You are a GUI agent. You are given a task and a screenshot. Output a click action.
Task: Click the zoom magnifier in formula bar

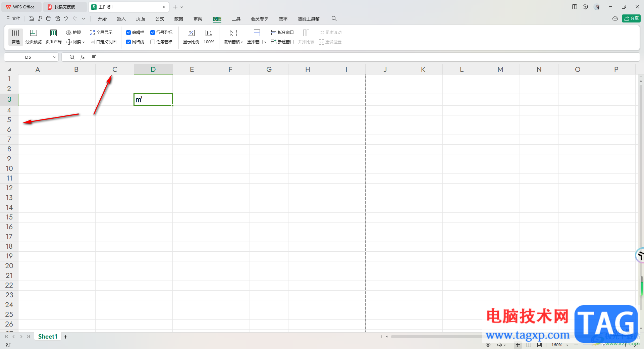pos(72,57)
